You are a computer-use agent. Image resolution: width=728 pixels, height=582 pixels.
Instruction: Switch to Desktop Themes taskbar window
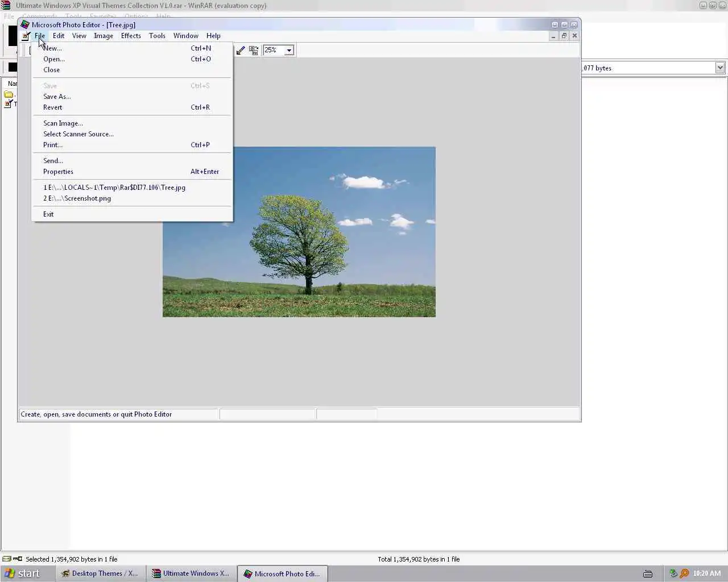click(100, 573)
